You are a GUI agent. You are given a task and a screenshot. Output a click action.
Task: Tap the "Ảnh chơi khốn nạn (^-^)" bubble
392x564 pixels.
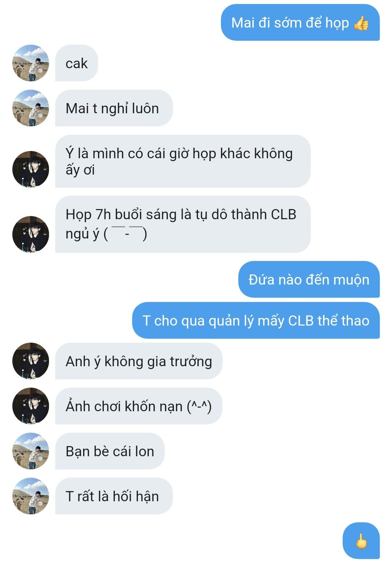(x=139, y=406)
